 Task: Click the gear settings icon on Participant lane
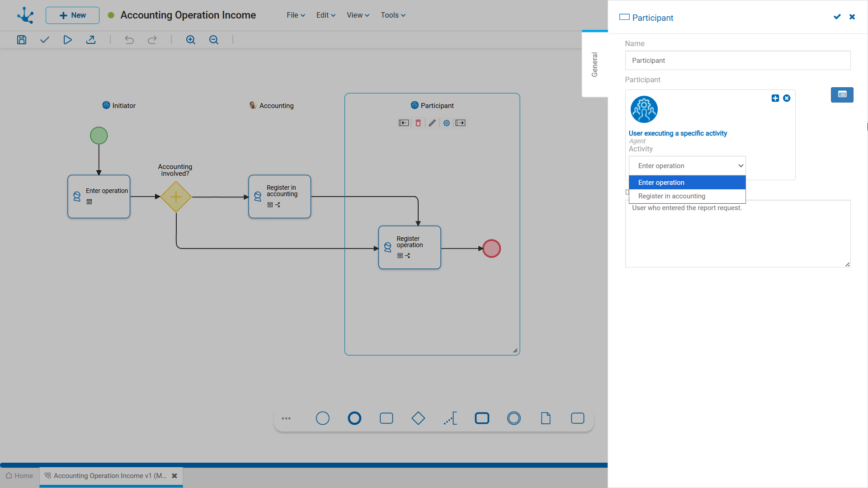[x=447, y=123]
